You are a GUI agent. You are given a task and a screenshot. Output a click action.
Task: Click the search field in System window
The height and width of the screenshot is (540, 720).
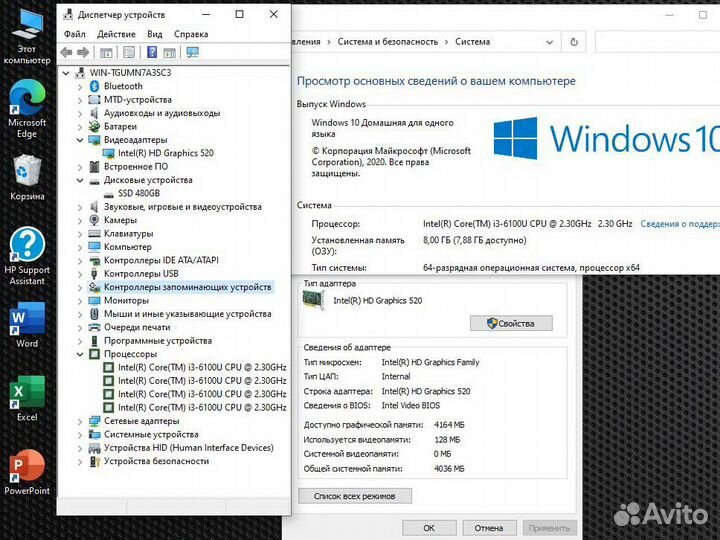pyautogui.click(x=658, y=42)
